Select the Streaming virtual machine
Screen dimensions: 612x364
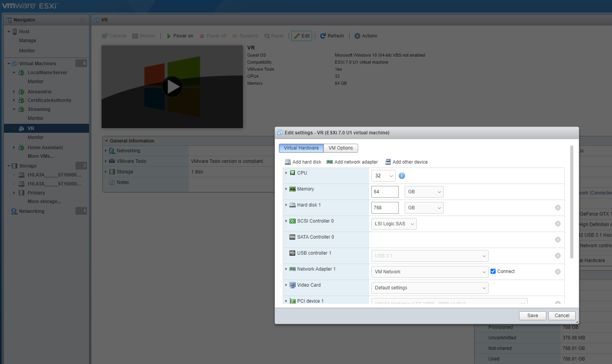tap(39, 109)
